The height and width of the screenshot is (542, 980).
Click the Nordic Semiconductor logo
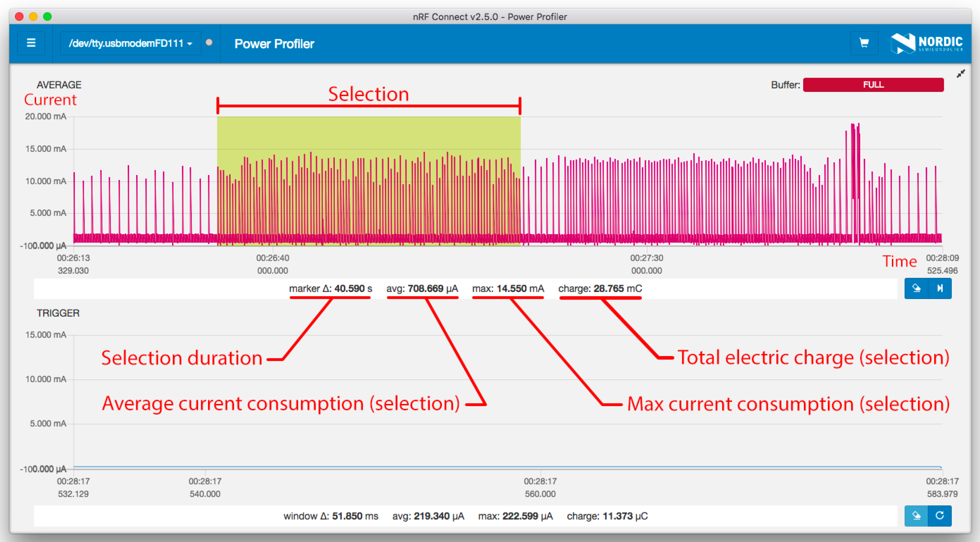pos(926,43)
